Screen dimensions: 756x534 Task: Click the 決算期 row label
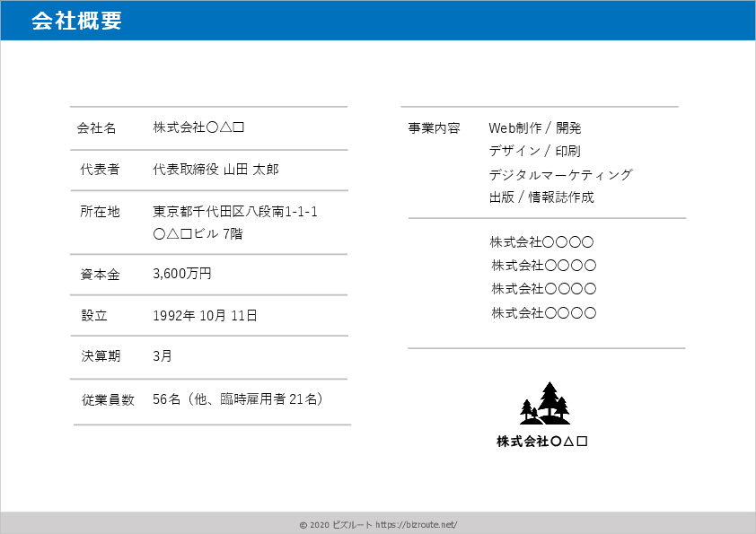(x=100, y=356)
